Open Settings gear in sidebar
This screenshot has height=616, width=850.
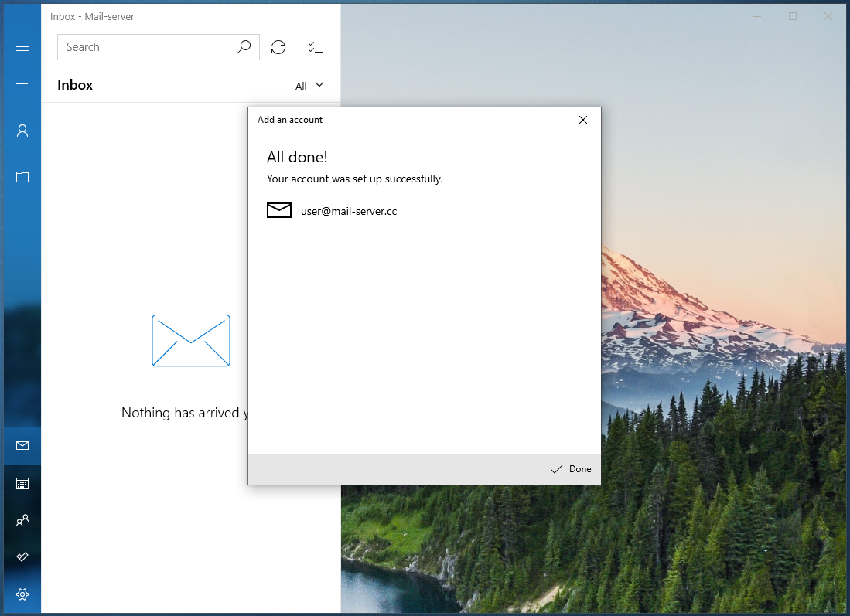(x=22, y=594)
